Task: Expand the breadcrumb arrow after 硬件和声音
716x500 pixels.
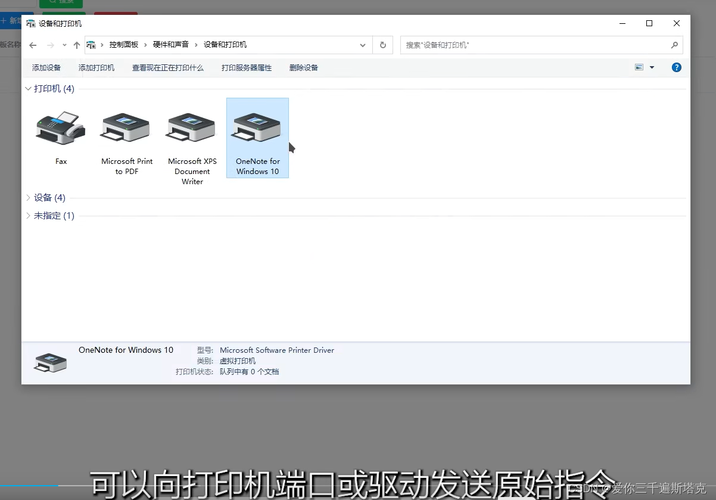Action: click(x=196, y=45)
